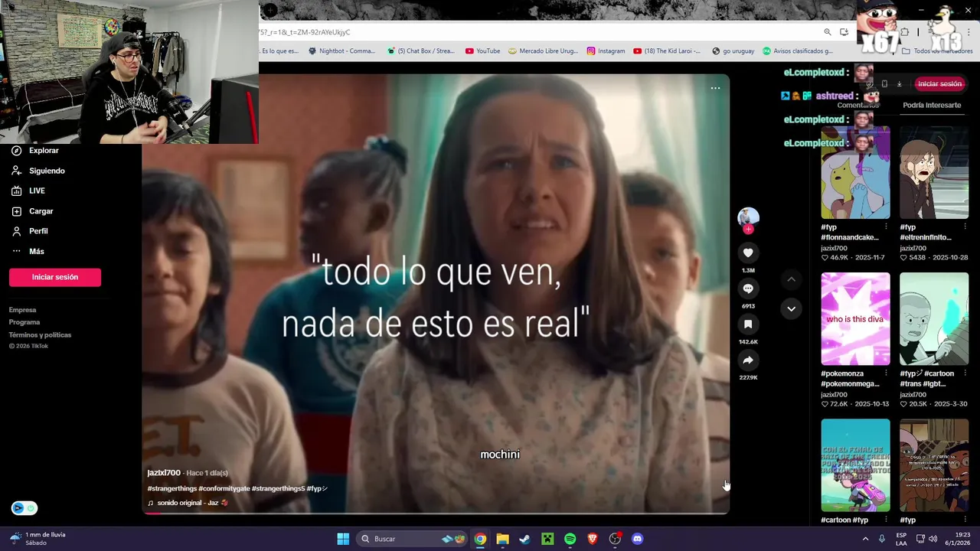Open Chrome from the taskbar
This screenshot has height=551, width=980.
pyautogui.click(x=480, y=539)
